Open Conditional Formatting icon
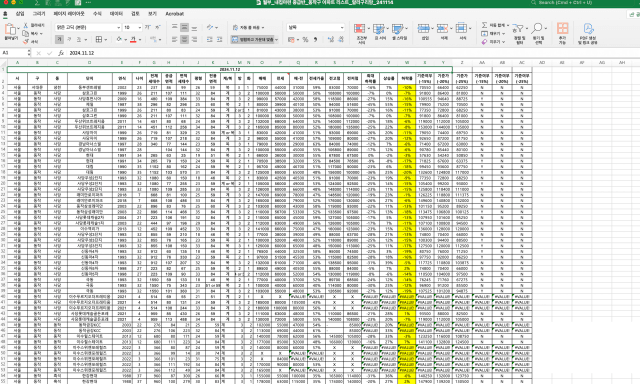 360,29
